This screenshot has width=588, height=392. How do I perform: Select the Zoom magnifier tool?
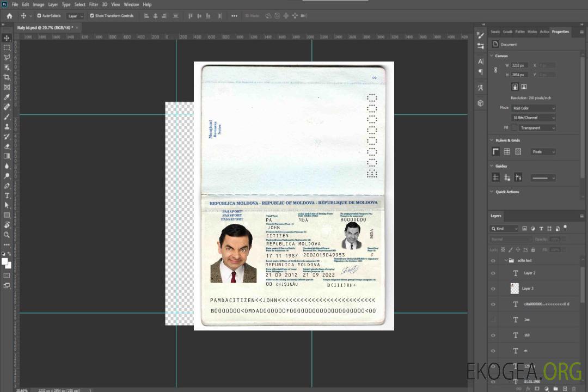[7, 235]
